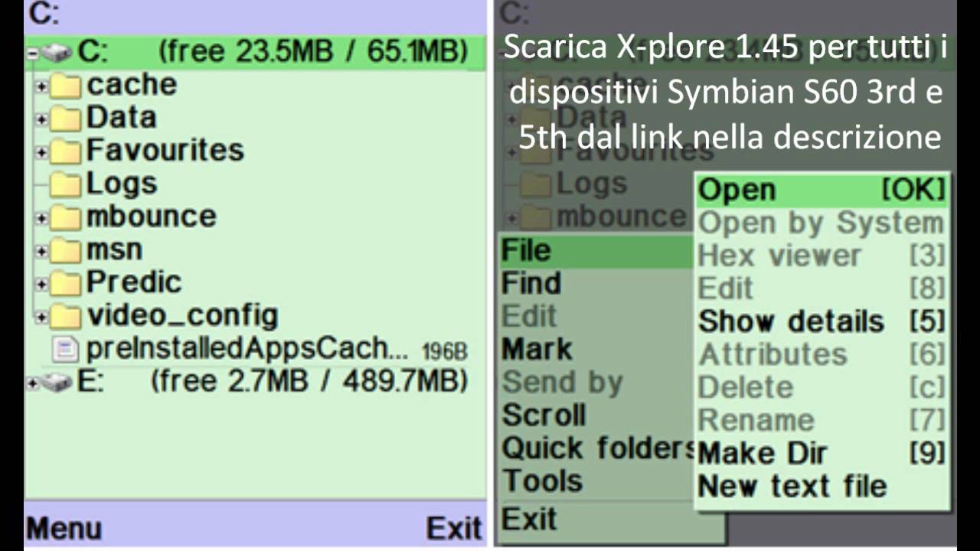Click the greyed Rename entry
This screenshot has width=980, height=551.
click(822, 420)
